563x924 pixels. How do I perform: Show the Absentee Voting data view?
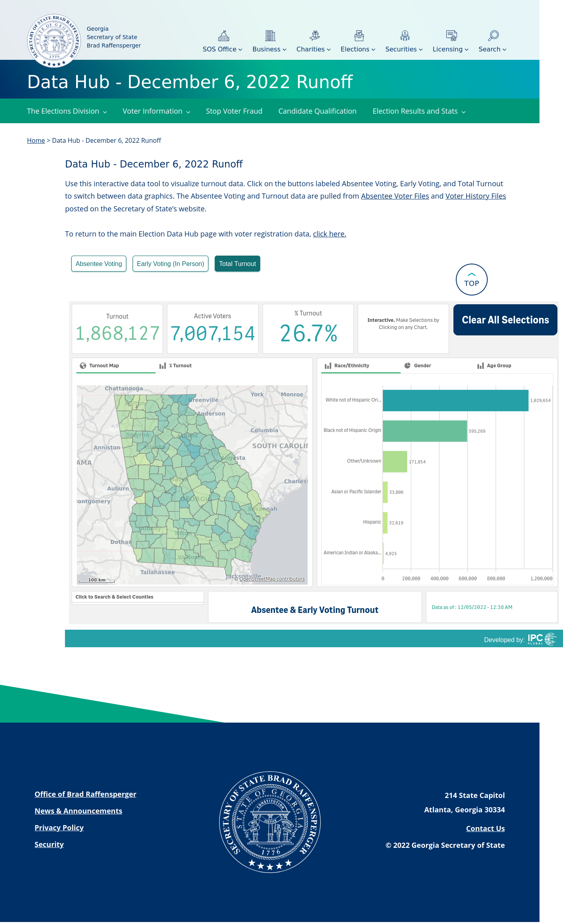click(x=99, y=264)
